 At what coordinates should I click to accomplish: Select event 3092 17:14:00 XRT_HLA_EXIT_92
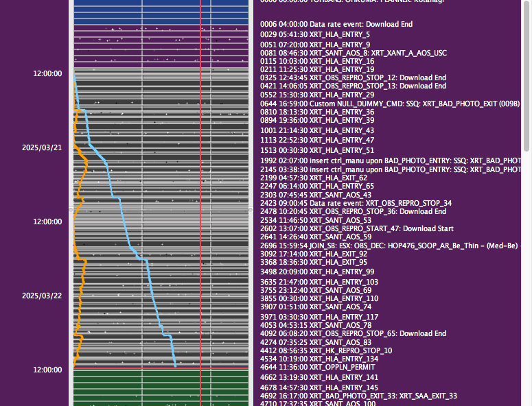click(x=314, y=254)
